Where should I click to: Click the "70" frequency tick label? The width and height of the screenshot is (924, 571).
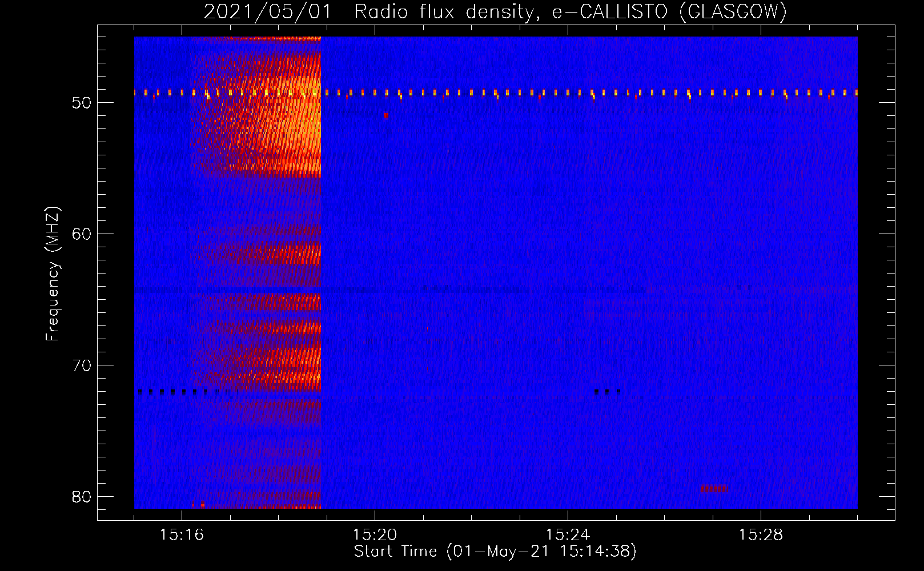point(82,365)
